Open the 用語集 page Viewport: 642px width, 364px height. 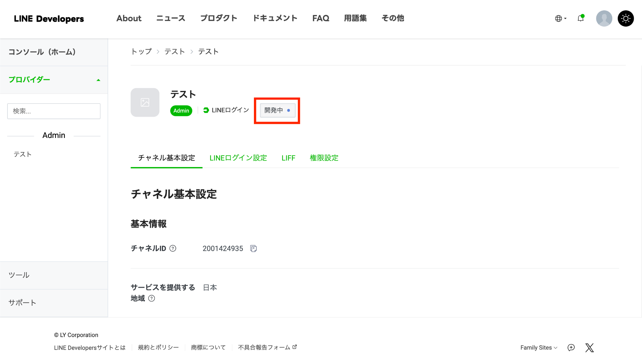click(x=355, y=18)
